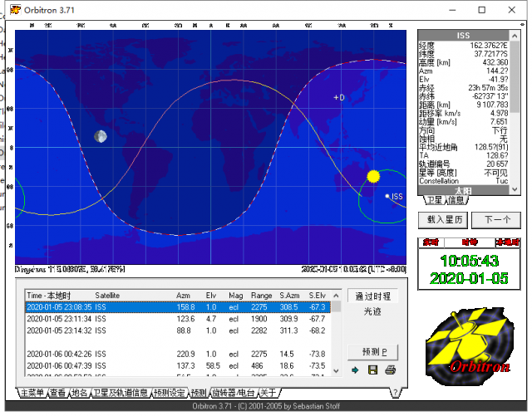Click the 高度 [km] altitude row
Screen dimensions: 532x416
pos(463,62)
